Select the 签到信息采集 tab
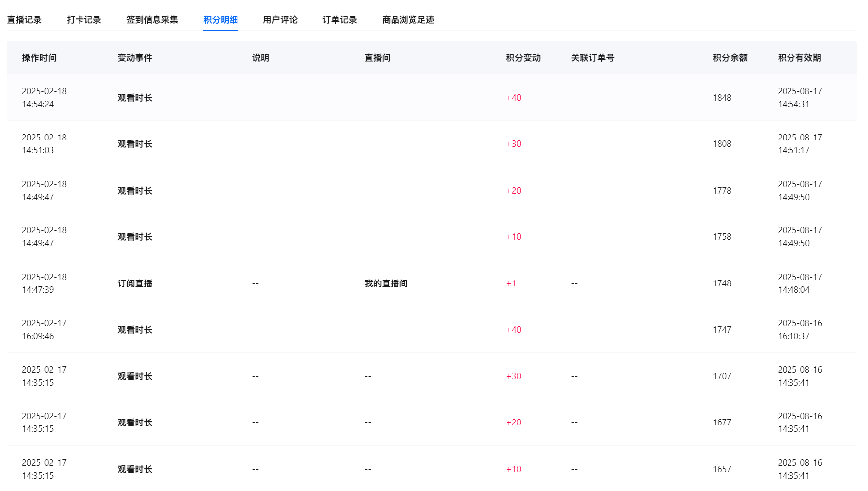The height and width of the screenshot is (491, 868). pyautogui.click(x=152, y=20)
